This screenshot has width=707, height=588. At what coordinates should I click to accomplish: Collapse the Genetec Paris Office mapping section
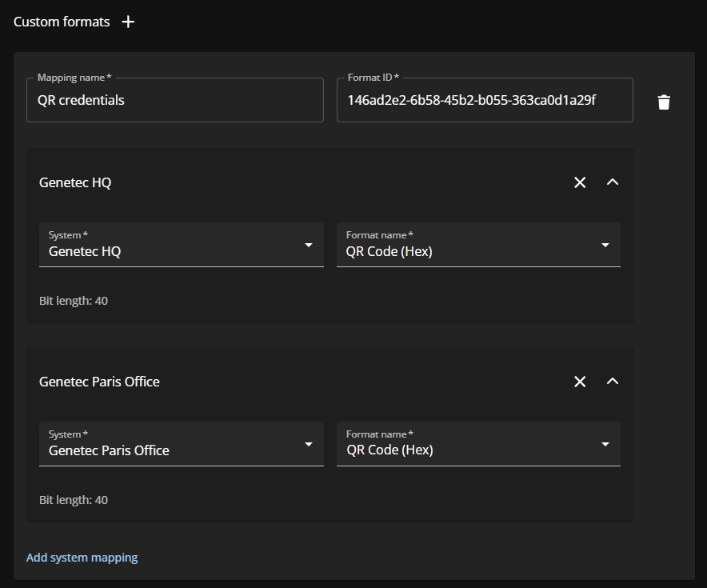click(x=613, y=382)
